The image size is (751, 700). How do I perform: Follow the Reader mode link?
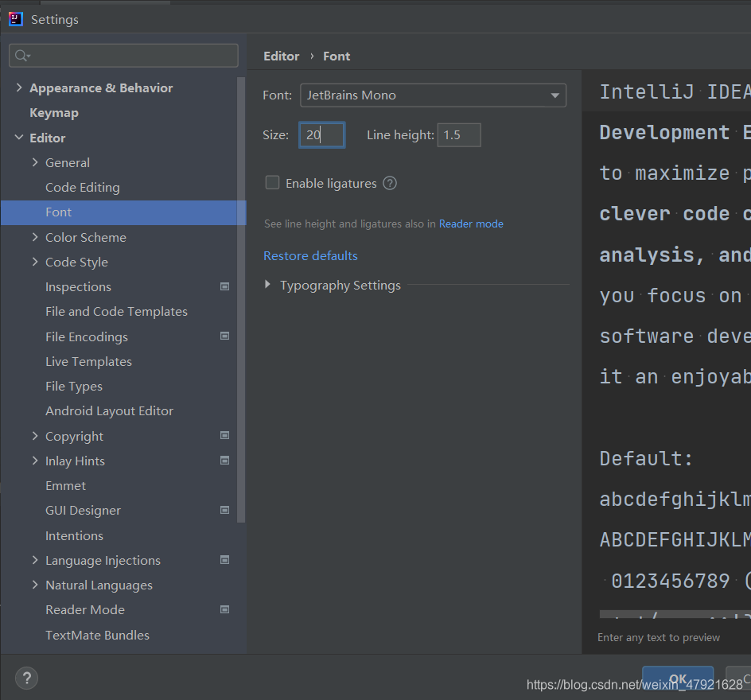point(471,224)
